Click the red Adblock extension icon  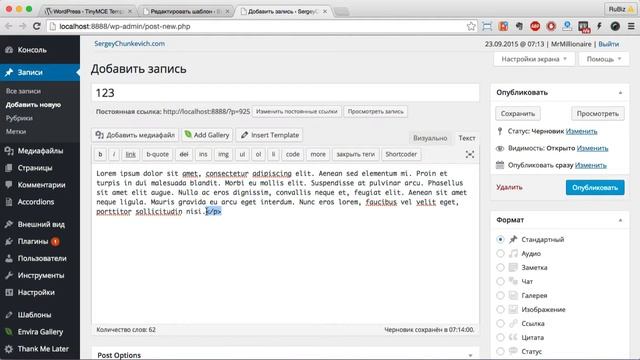[535, 26]
